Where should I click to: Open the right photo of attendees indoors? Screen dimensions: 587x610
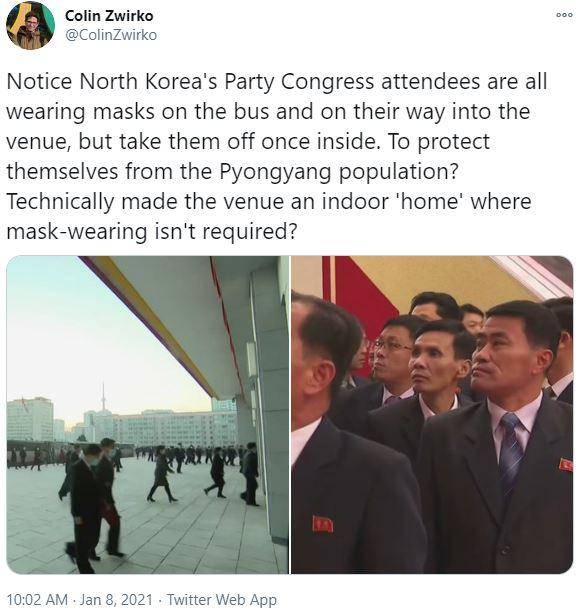(432, 415)
